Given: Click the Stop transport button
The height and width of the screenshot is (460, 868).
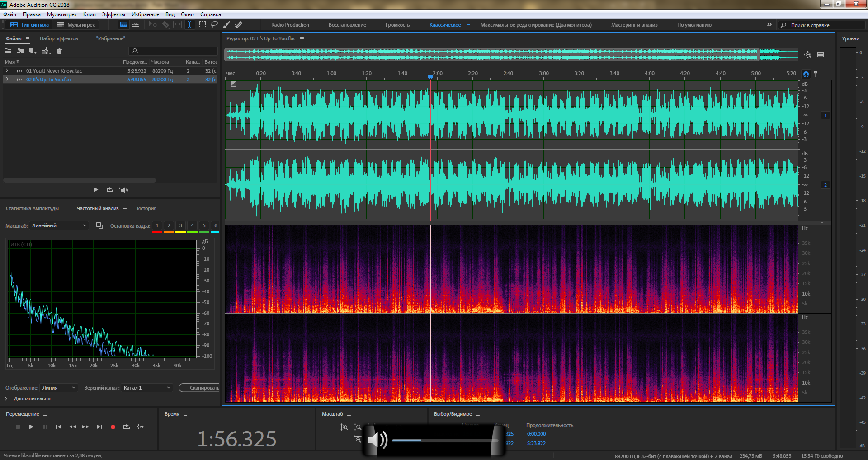Looking at the screenshot, I should [x=18, y=427].
